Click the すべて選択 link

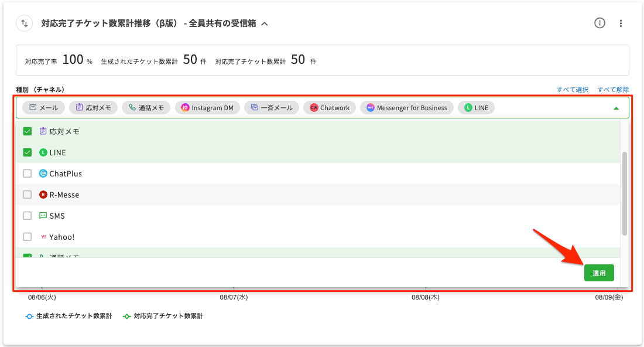tap(573, 90)
